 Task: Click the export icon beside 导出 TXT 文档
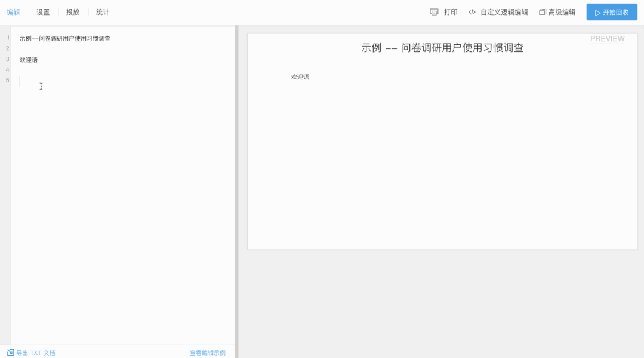[x=10, y=353]
